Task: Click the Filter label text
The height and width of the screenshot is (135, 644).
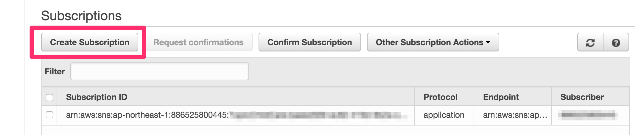Action: pyautogui.click(x=55, y=71)
